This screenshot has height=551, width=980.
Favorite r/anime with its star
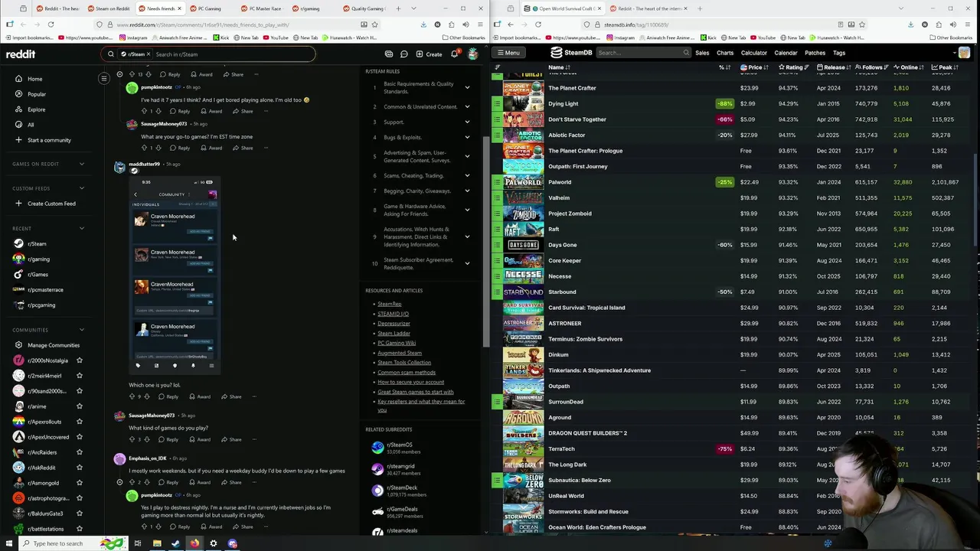[x=79, y=406]
